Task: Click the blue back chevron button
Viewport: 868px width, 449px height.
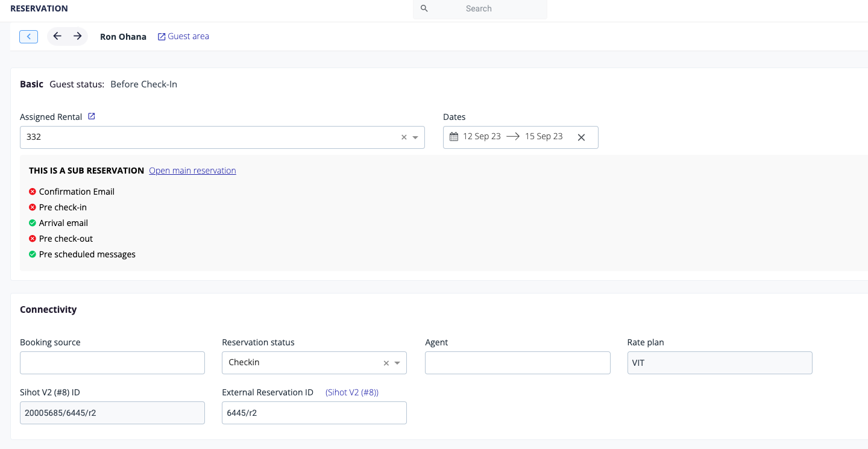Action: tap(28, 37)
